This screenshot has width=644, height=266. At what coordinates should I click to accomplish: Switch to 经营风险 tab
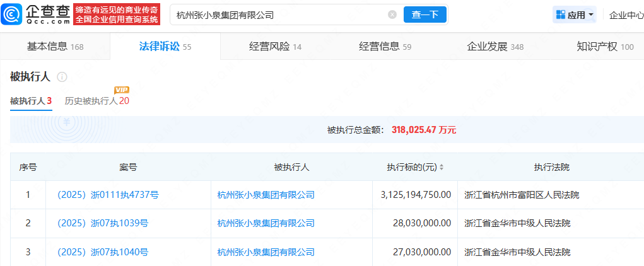point(275,47)
